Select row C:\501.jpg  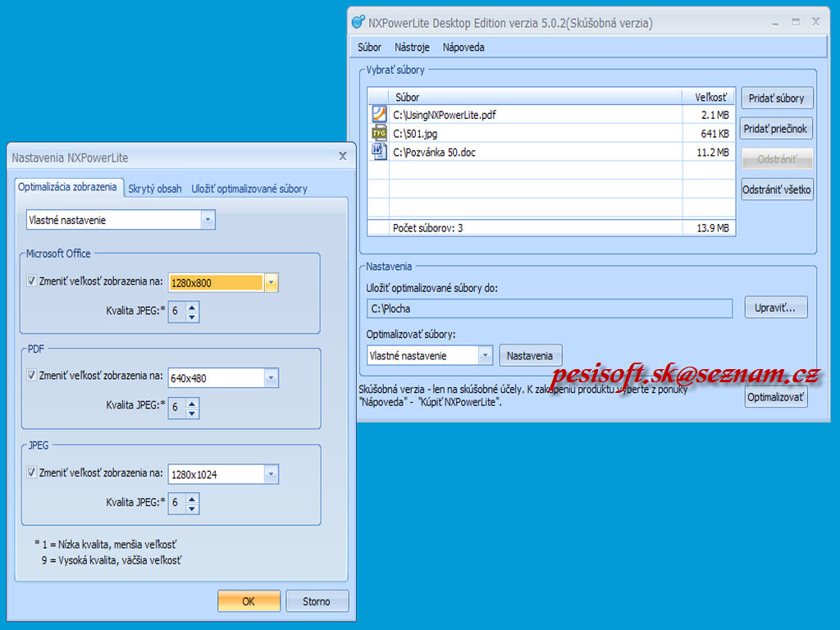point(551,134)
